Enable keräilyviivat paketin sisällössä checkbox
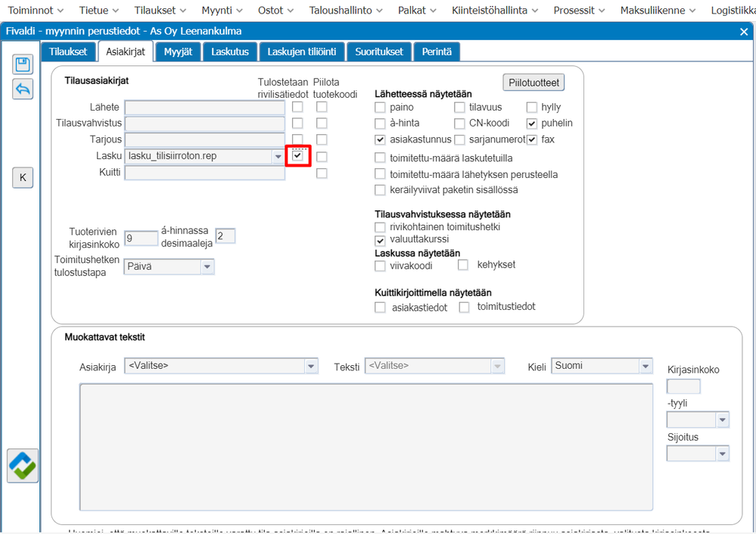 (x=380, y=190)
